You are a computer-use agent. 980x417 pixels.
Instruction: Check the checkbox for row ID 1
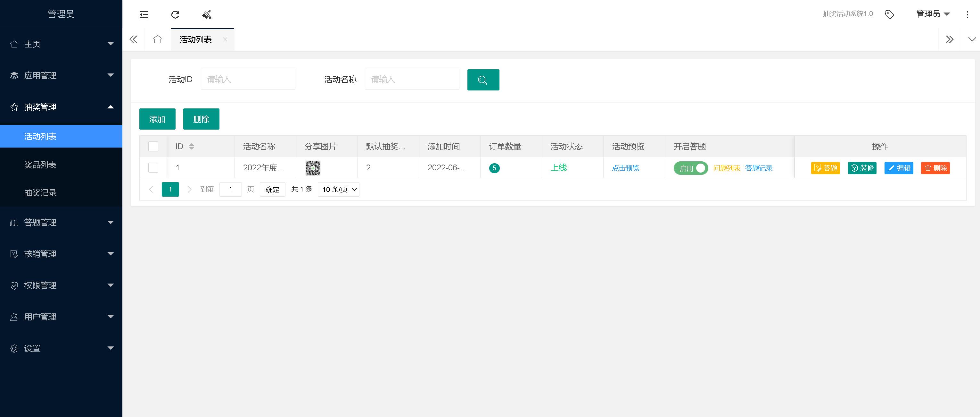tap(153, 167)
